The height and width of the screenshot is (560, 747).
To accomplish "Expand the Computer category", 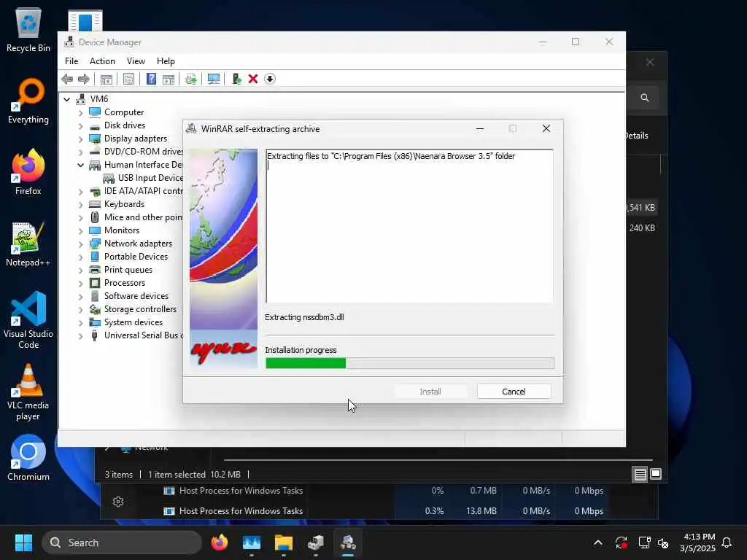I will coord(80,113).
